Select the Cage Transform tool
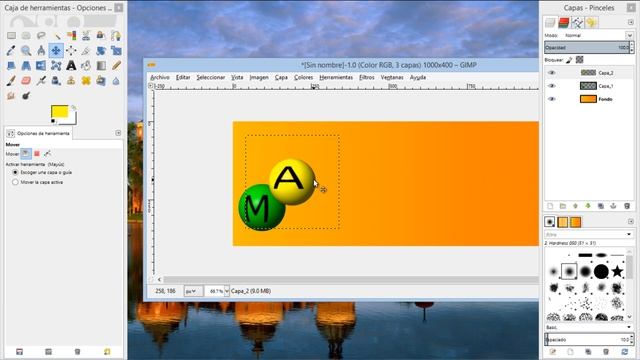 pos(56,66)
